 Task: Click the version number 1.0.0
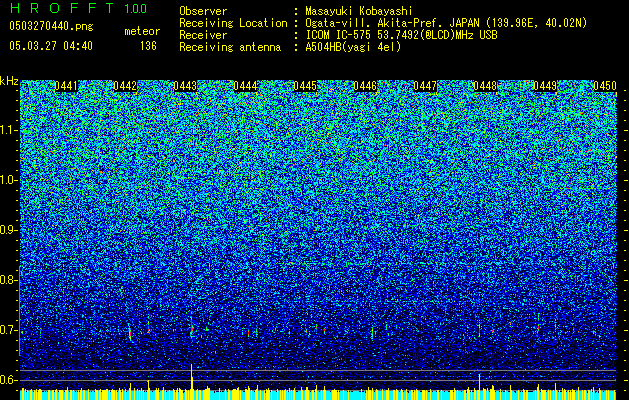tap(136, 8)
